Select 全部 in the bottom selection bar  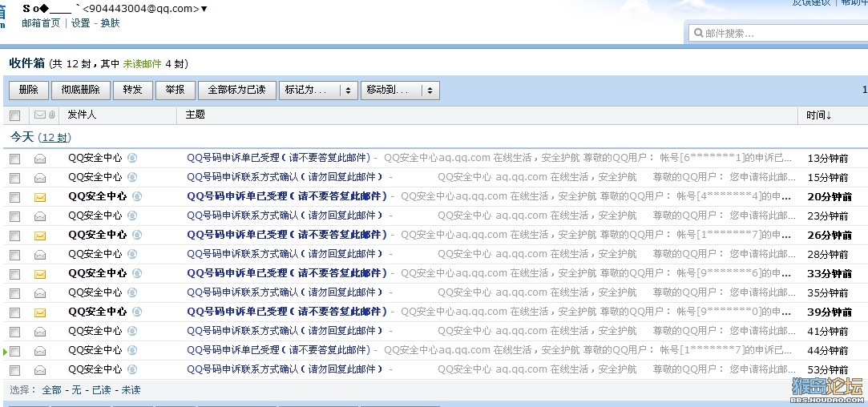coord(52,390)
